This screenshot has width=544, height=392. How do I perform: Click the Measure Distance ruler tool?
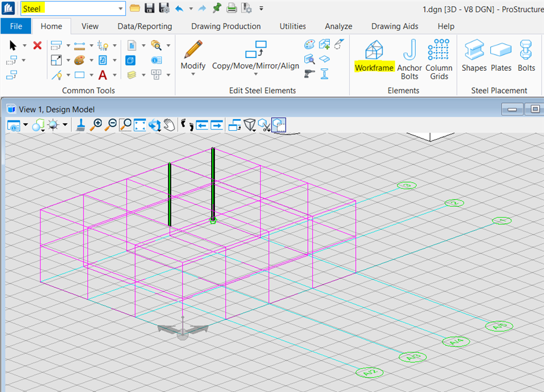[79, 45]
